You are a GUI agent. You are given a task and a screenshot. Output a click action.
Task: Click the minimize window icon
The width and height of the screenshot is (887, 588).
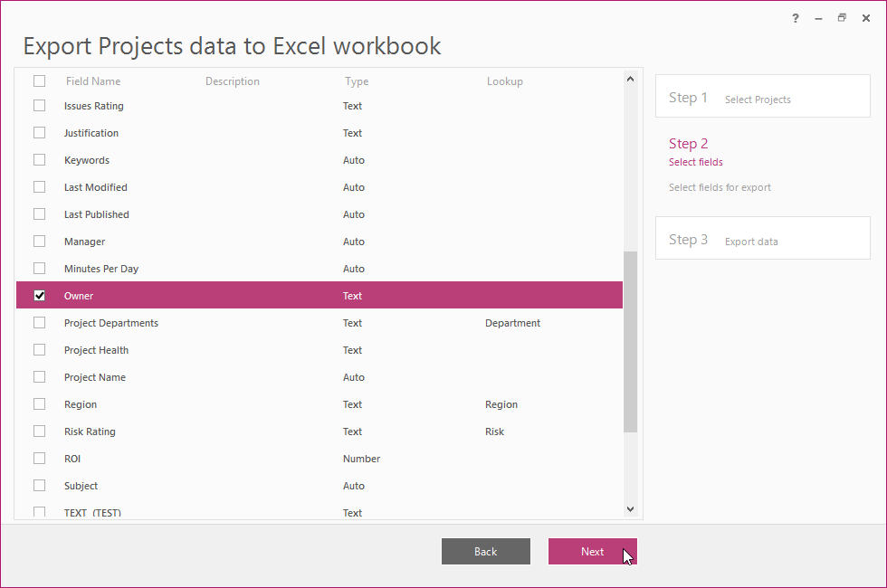point(818,18)
